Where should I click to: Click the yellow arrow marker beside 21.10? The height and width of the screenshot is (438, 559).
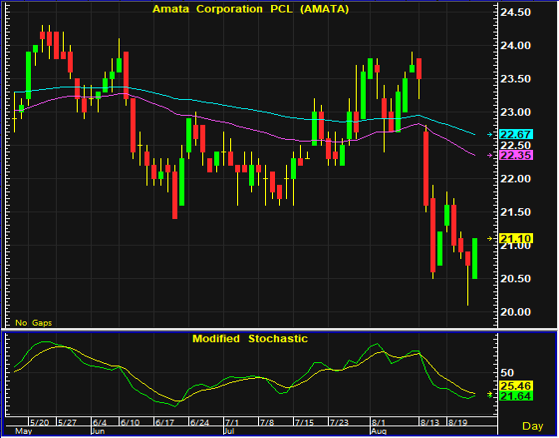tap(490, 238)
